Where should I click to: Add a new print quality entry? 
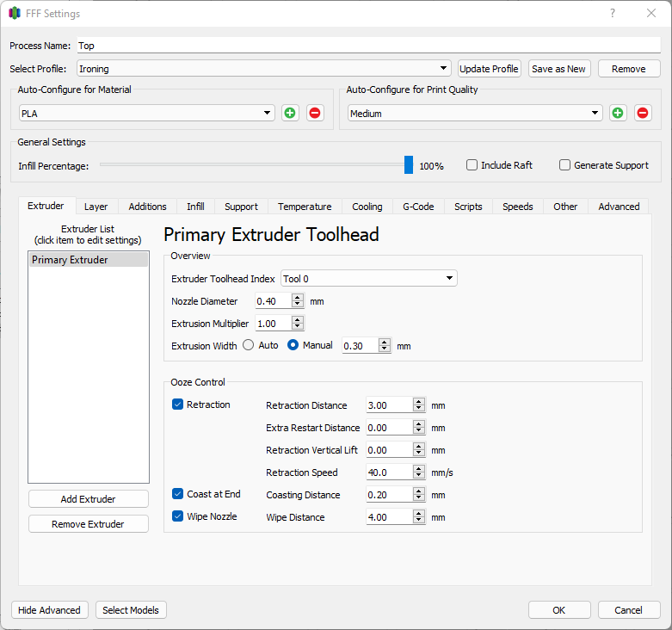coord(618,113)
